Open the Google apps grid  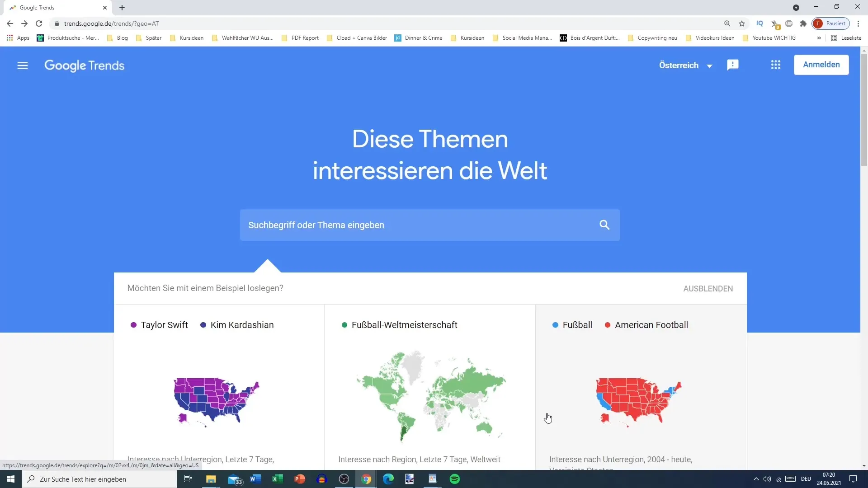click(776, 65)
